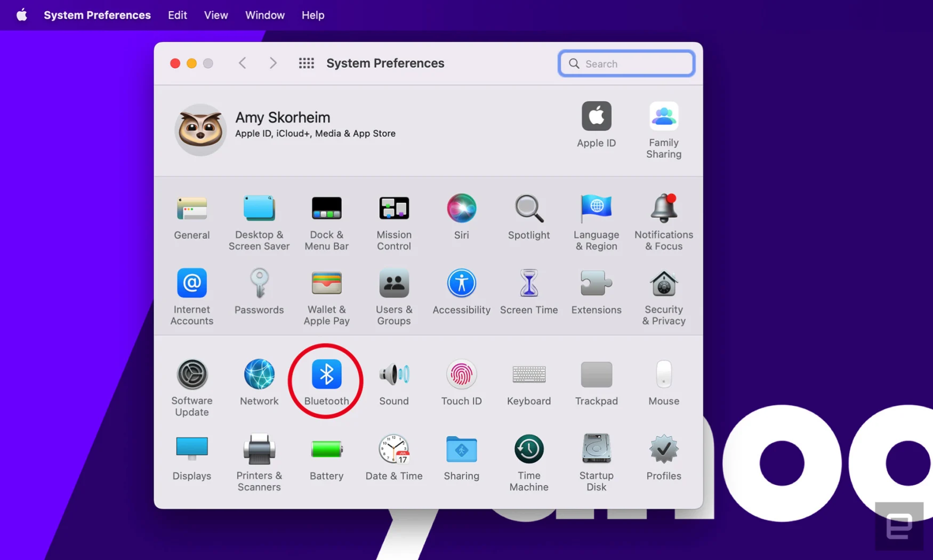Open the System Preferences menu

coord(97,15)
